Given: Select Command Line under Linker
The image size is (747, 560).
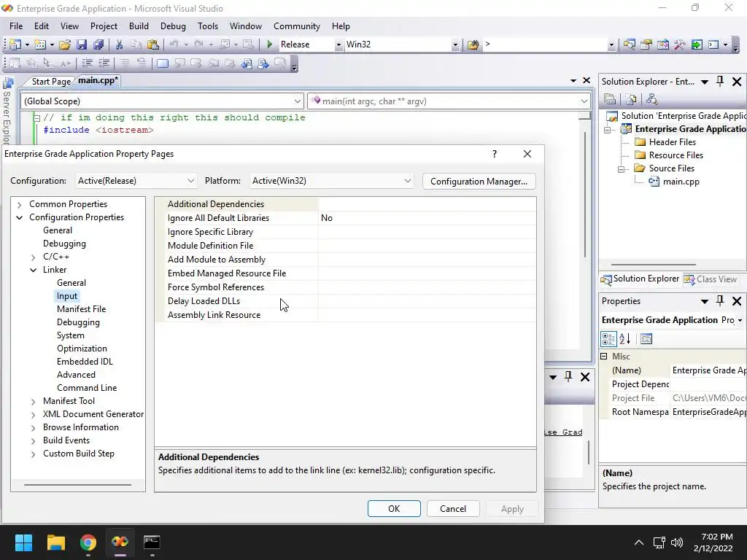Looking at the screenshot, I should click(x=87, y=388).
